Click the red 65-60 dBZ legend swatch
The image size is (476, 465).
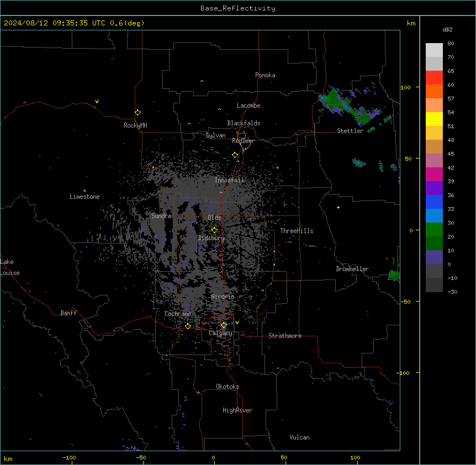[x=434, y=78]
